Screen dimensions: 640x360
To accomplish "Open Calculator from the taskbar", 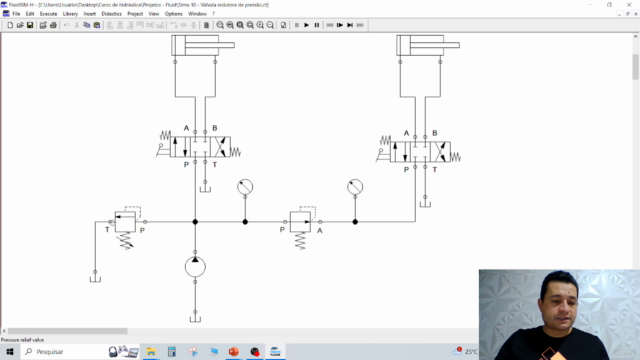I will pos(172,351).
